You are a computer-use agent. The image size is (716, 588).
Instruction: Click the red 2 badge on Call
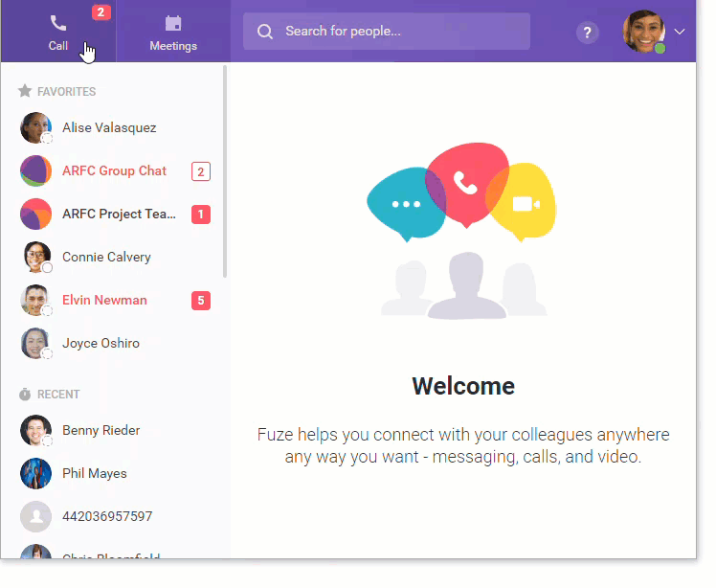pyautogui.click(x=101, y=12)
